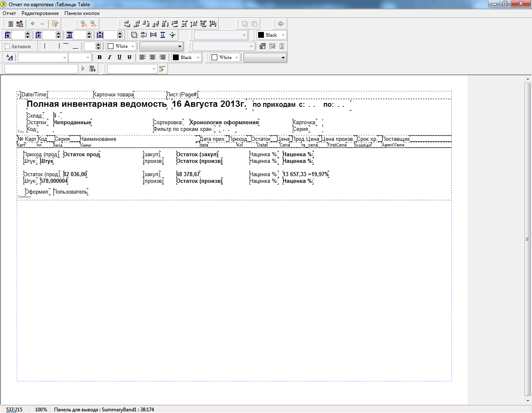Select the '68 378,67' value field
The height and width of the screenshot is (413, 532).
tap(188, 174)
